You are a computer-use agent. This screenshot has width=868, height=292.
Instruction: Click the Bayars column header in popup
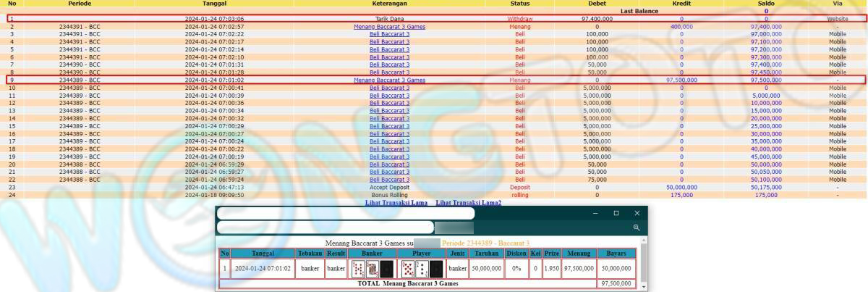tap(616, 254)
